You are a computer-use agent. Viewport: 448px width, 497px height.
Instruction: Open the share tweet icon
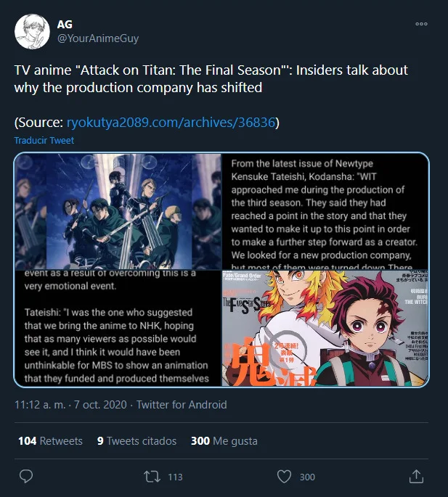pos(416,477)
